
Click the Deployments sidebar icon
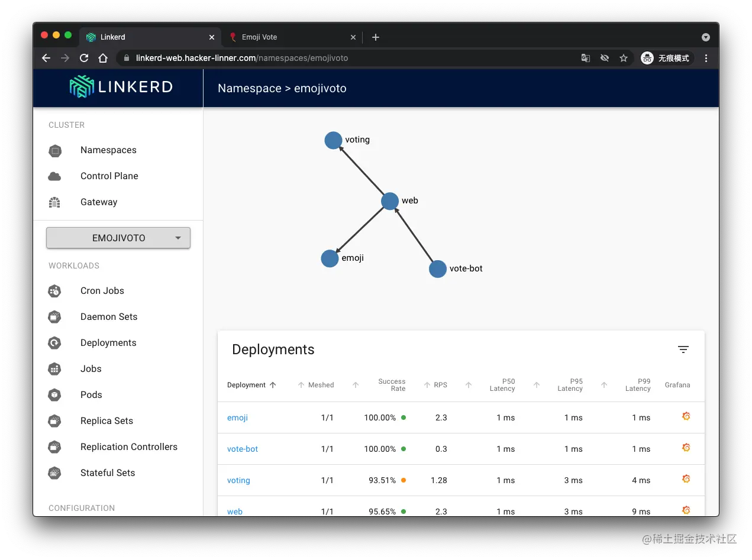point(54,343)
